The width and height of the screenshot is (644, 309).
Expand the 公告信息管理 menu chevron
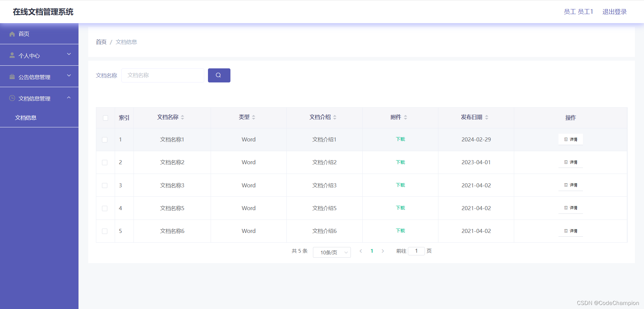pyautogui.click(x=69, y=75)
